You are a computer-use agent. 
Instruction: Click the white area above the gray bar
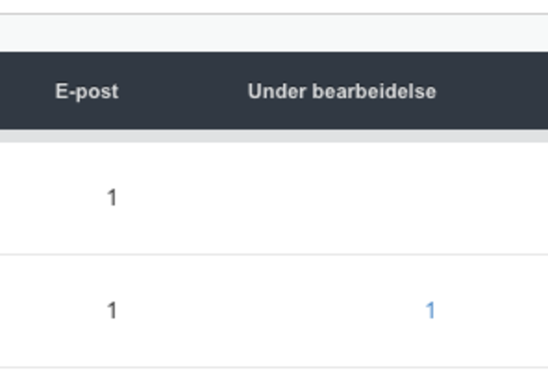point(274,6)
